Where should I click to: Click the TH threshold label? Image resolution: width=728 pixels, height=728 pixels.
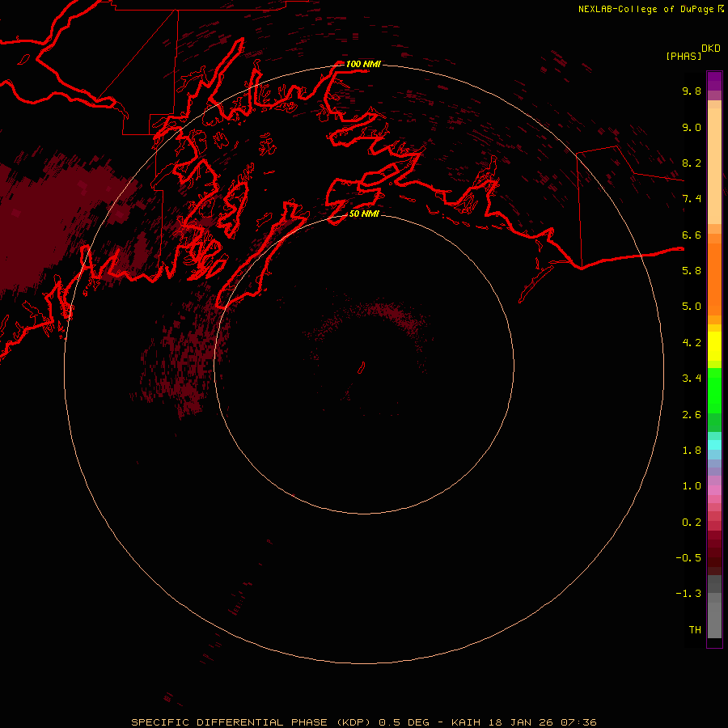(x=695, y=630)
